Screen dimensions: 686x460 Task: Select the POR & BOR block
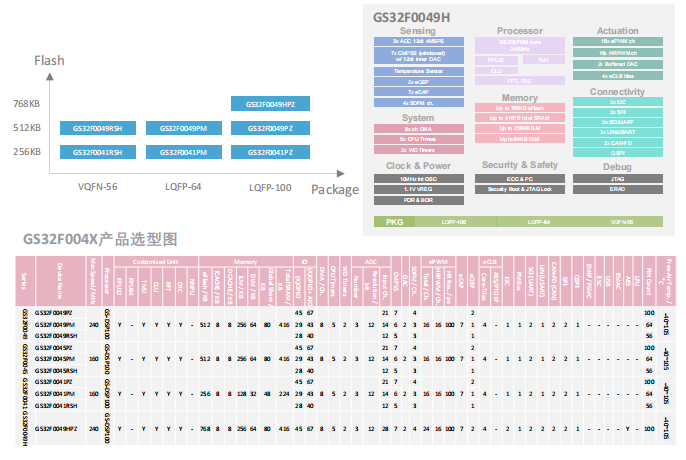click(x=419, y=200)
